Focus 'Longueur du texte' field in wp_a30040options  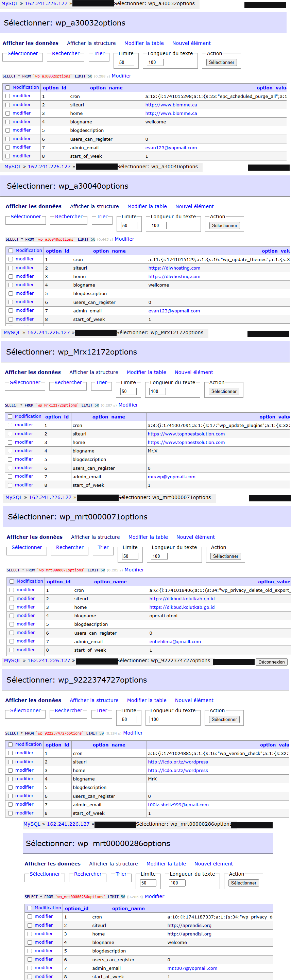point(158,226)
